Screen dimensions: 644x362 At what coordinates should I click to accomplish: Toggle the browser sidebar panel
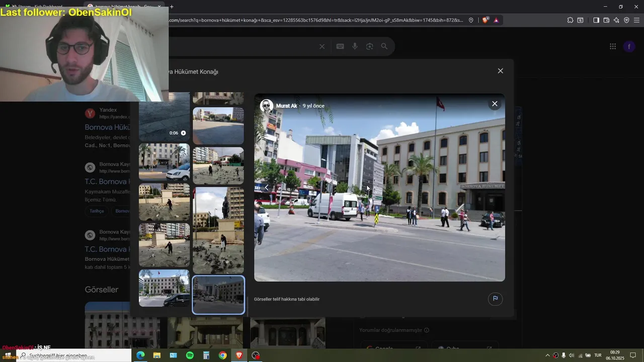[x=596, y=20]
